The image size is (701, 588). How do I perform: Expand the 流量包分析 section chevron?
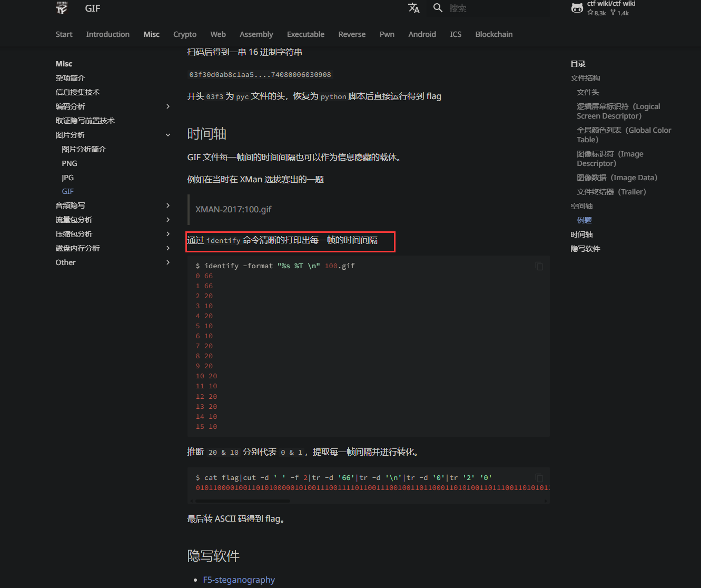(x=168, y=220)
